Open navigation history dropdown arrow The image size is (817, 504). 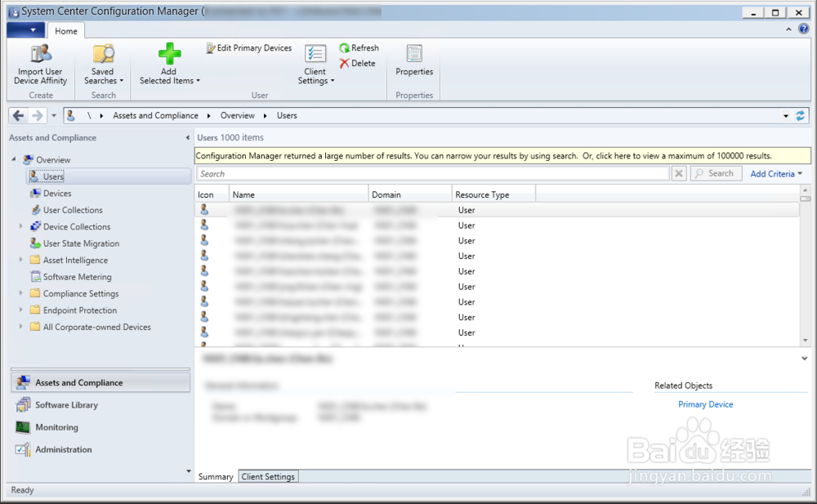pos(54,116)
